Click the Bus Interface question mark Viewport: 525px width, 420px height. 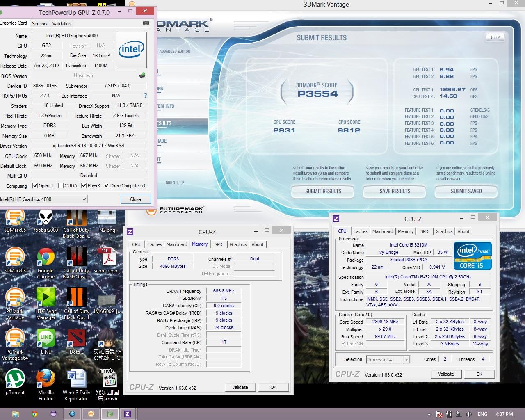pyautogui.click(x=145, y=96)
